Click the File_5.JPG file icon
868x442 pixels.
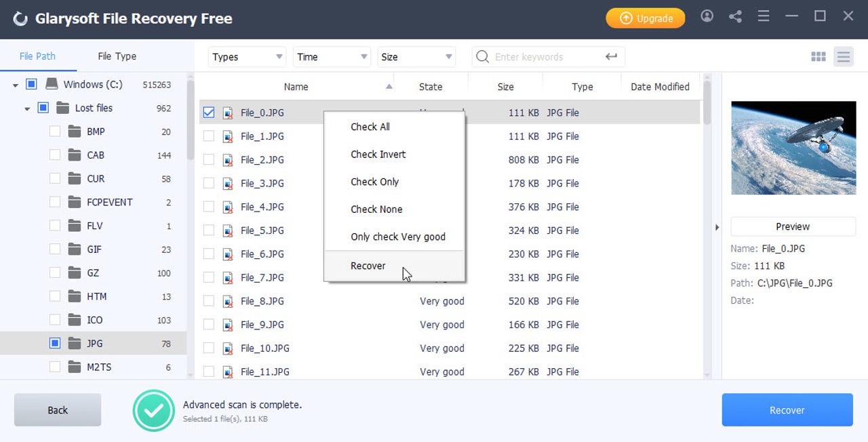[x=229, y=231]
